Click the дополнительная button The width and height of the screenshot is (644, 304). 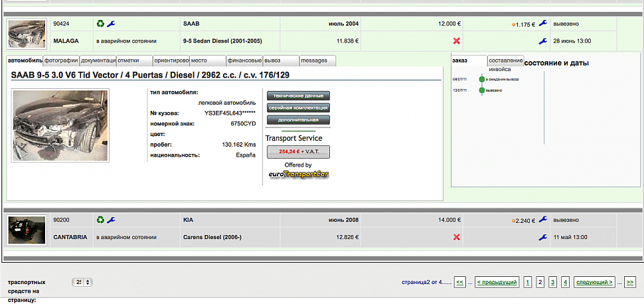[298, 120]
